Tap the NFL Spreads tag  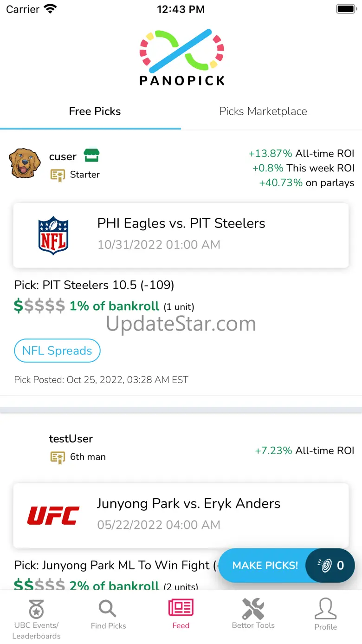pos(57,351)
